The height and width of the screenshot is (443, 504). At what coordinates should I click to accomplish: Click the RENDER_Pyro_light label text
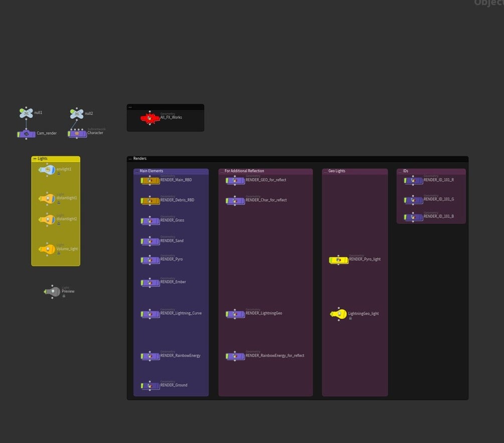(x=365, y=259)
